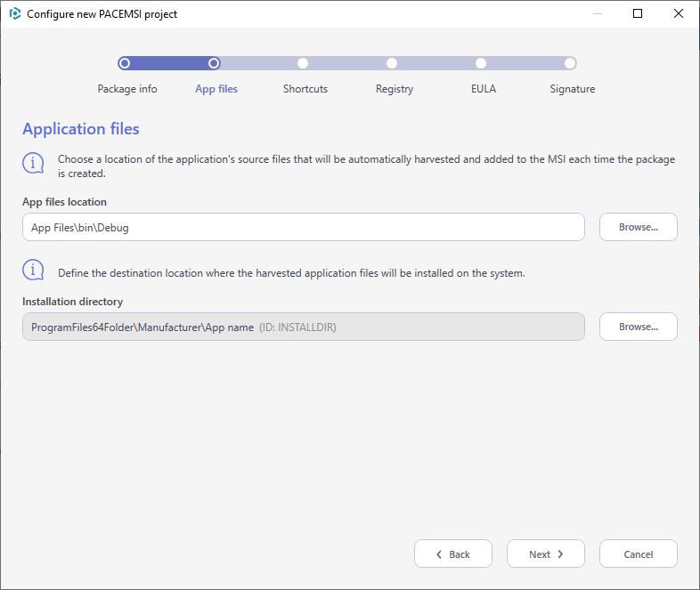Image resolution: width=700 pixels, height=590 pixels.
Task: Maximize the configuration window
Action: 638,13
